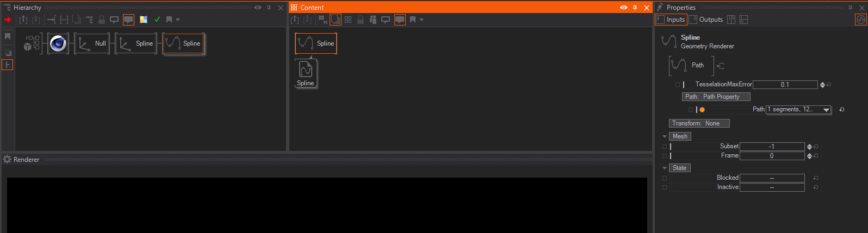Click the Transform: None button
The height and width of the screenshot is (233, 868).
click(699, 123)
